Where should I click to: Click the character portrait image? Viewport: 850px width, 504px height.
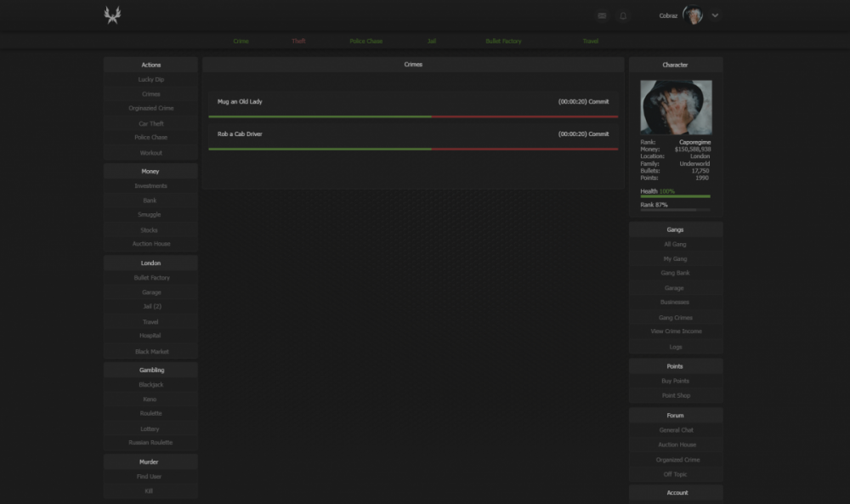coord(676,108)
